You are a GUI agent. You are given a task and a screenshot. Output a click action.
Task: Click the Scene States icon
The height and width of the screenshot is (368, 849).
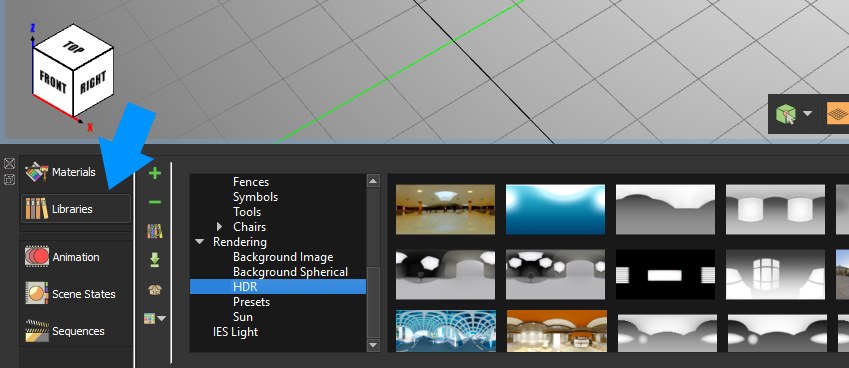[36, 293]
